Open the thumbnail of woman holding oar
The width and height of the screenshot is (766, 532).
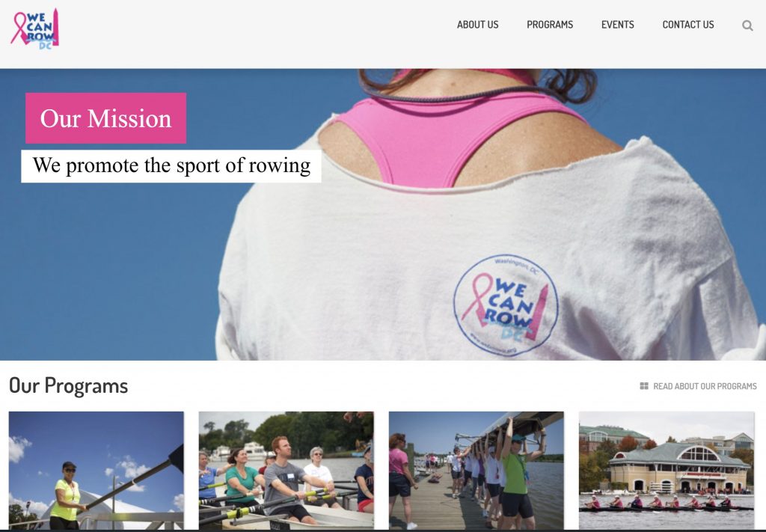pyautogui.click(x=96, y=471)
